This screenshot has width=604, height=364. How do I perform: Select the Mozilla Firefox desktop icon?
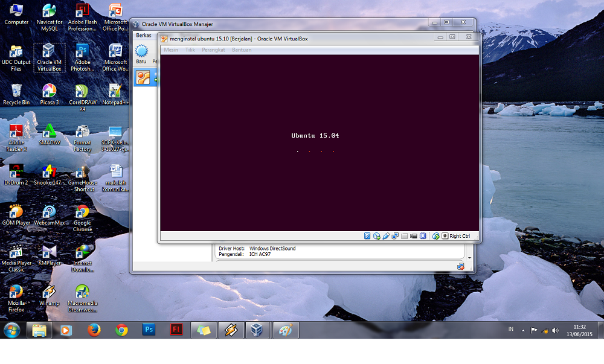pos(16,299)
